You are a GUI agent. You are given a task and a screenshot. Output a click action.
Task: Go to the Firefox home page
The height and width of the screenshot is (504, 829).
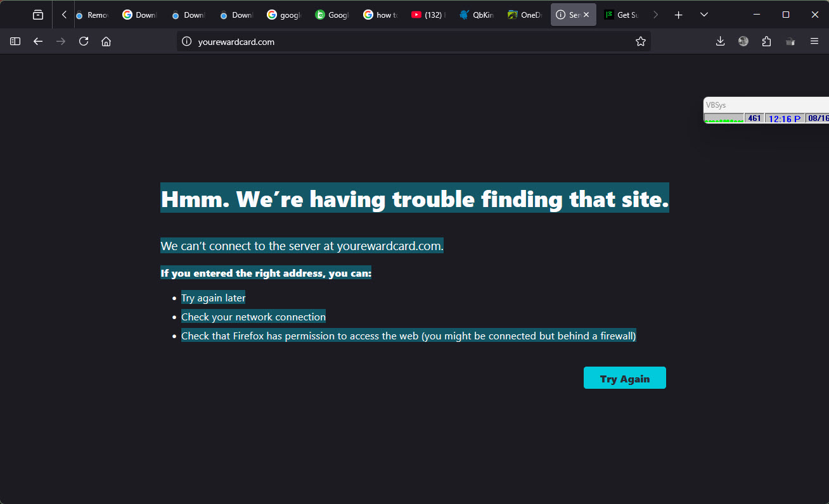(106, 41)
